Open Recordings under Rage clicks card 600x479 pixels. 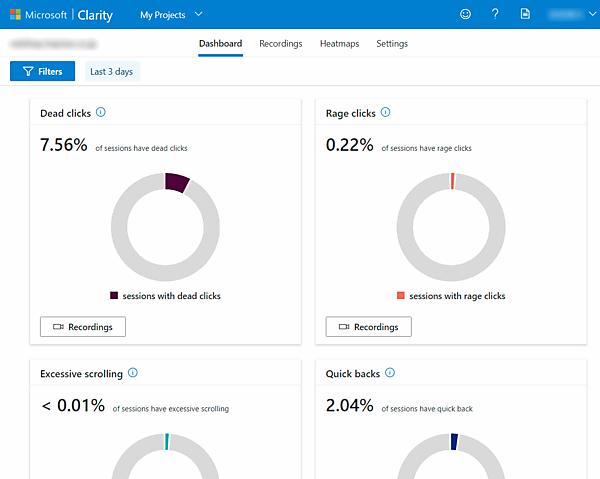368,327
